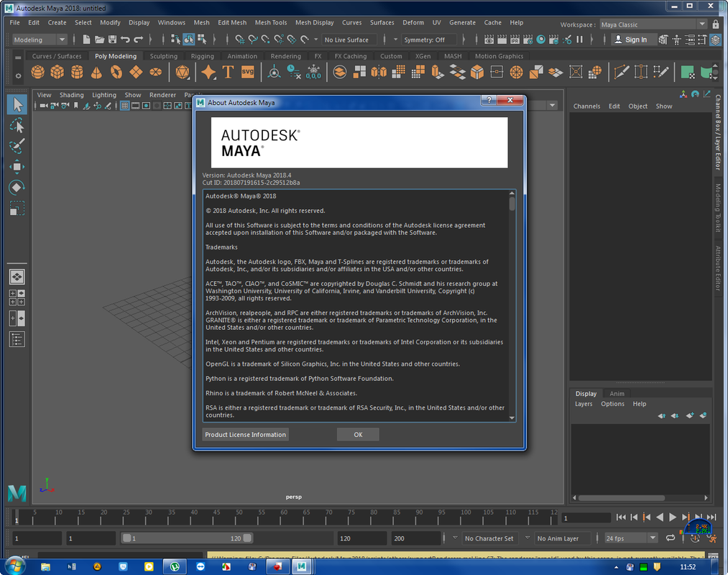
Task: Click the Render Settings clapper icon
Action: 528,40
